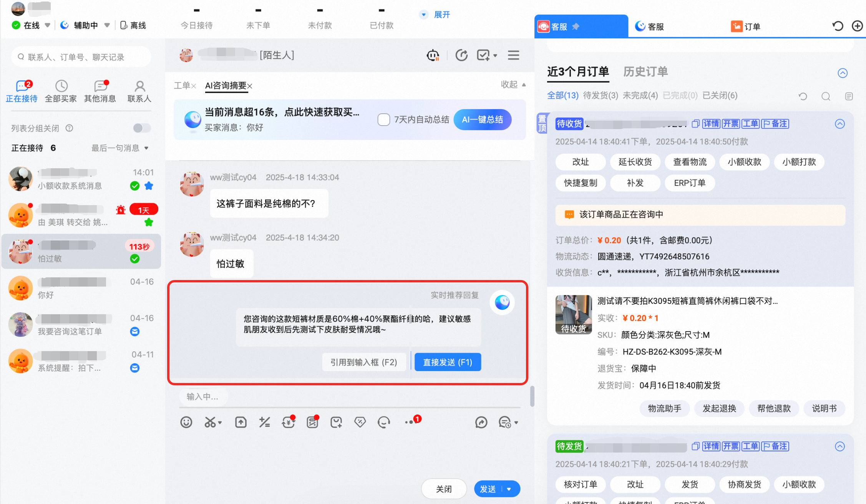Refresh the order panel with reload icon
Image resolution: width=866 pixels, height=504 pixels.
click(838, 26)
